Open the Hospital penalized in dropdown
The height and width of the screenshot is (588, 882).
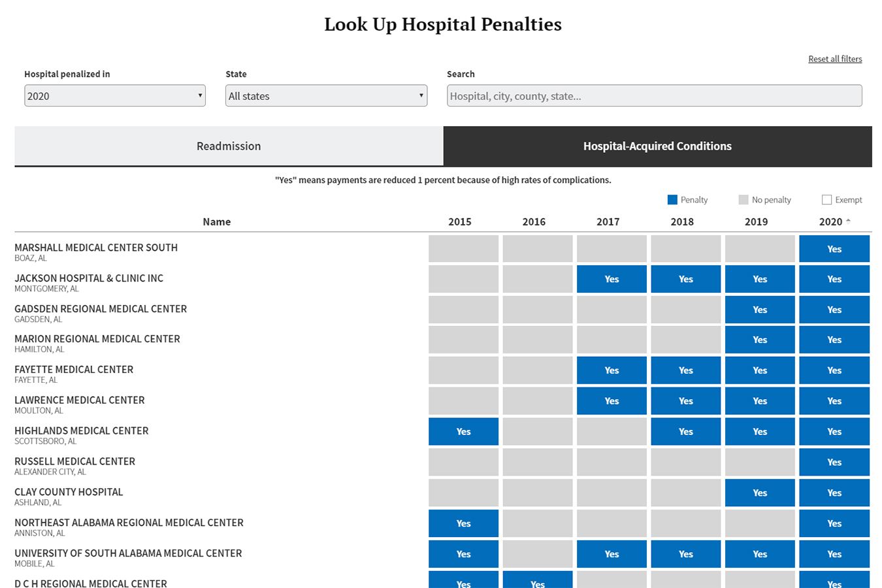(x=115, y=96)
